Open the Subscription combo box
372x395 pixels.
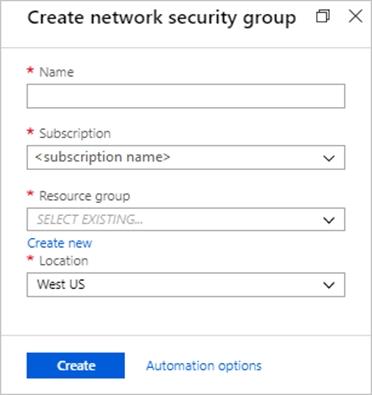coord(186,157)
